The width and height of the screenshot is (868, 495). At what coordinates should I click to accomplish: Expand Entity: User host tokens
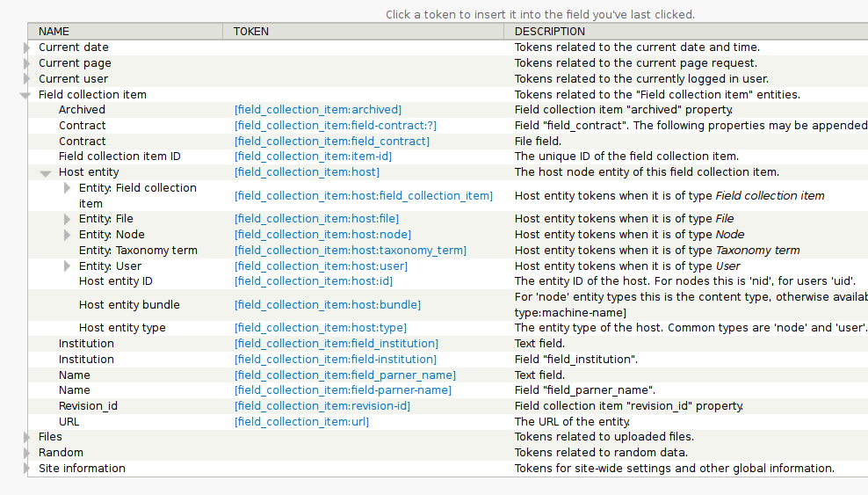point(67,266)
